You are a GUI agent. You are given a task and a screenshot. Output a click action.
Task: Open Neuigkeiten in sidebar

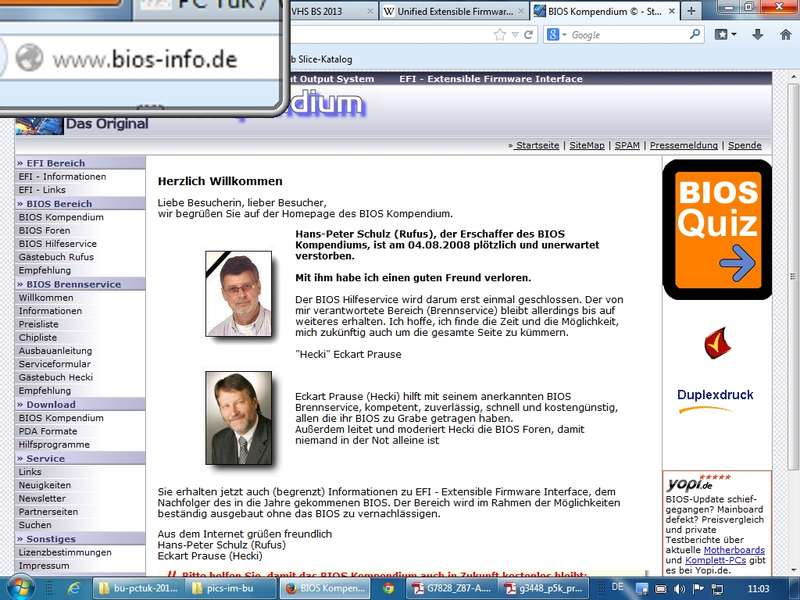[45, 485]
